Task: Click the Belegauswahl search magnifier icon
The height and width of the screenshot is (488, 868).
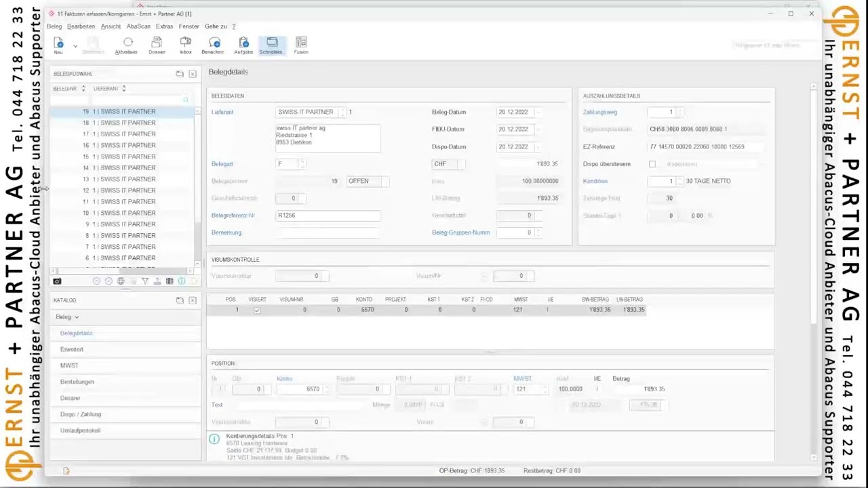Action: click(186, 100)
